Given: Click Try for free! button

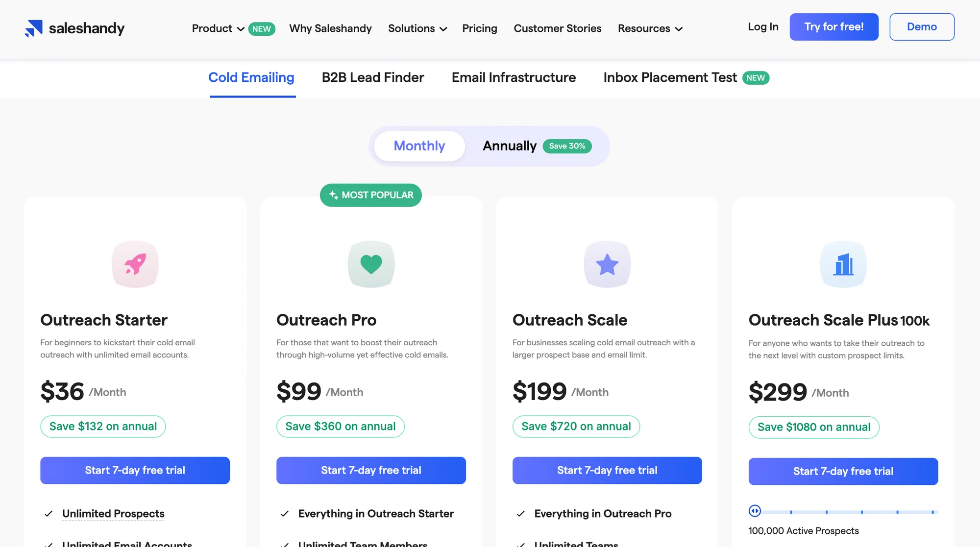Looking at the screenshot, I should [x=834, y=27].
